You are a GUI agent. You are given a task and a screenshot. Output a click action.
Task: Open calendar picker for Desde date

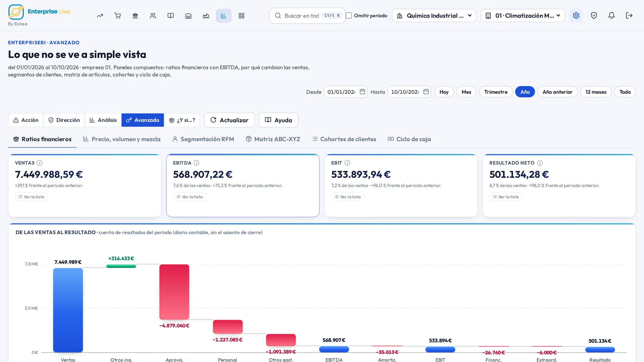[x=363, y=92]
